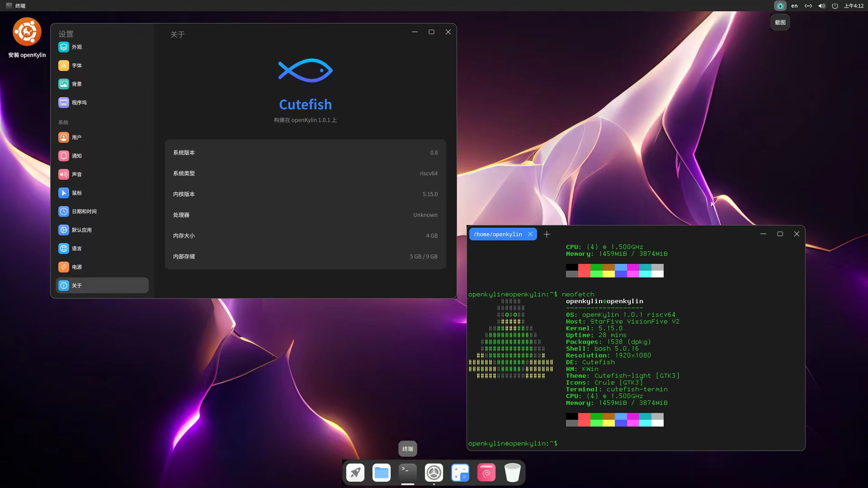Click the 构建在 openKylin 1.0.1 上 text

pos(305,120)
